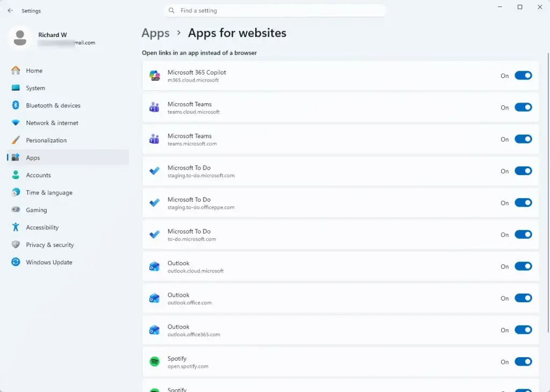This screenshot has width=550, height=392.
Task: Click the back arrow in Settings header
Action: coord(10,11)
